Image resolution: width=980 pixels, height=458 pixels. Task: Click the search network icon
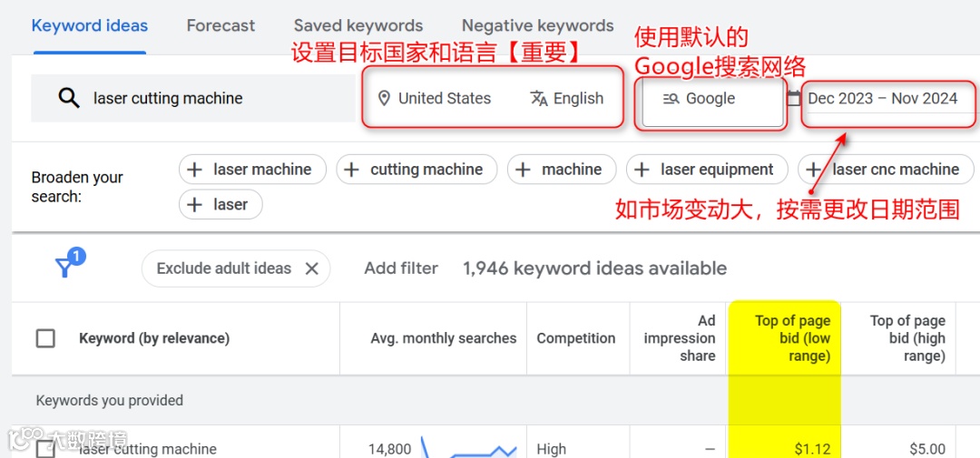671,99
